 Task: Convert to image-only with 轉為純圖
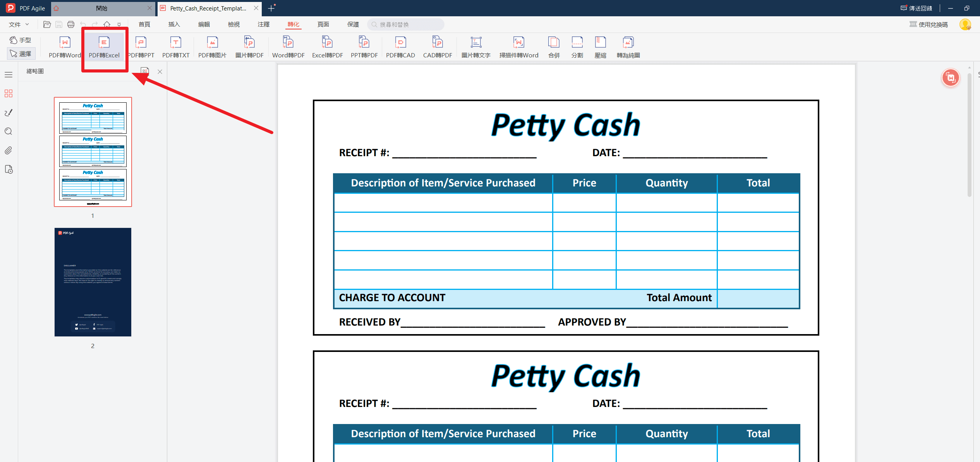628,47
